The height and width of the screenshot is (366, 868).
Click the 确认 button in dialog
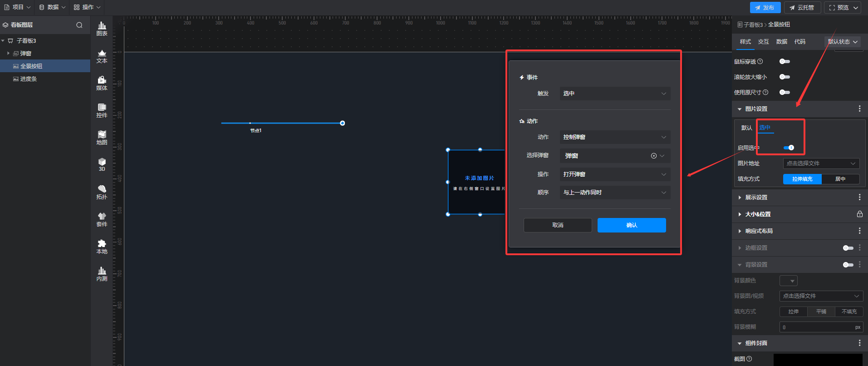[631, 225]
